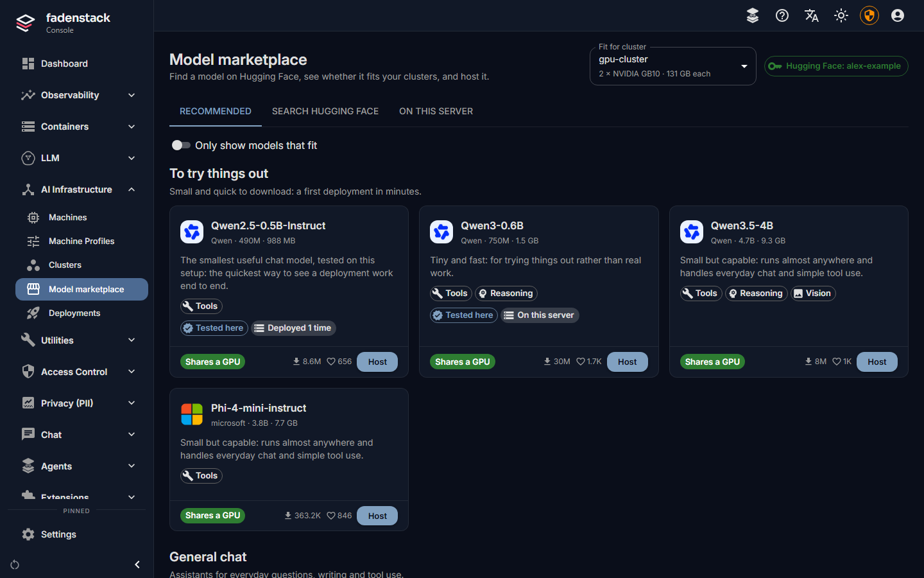This screenshot has height=578, width=924.
Task: Click the Hugging Face: alex-example button
Action: 836,66
